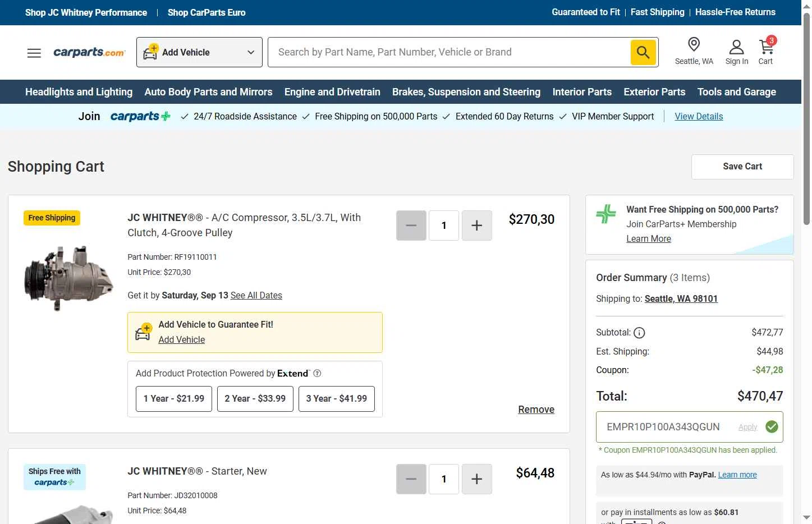Open Auto Body Parts and Mirrors menu

(x=208, y=92)
